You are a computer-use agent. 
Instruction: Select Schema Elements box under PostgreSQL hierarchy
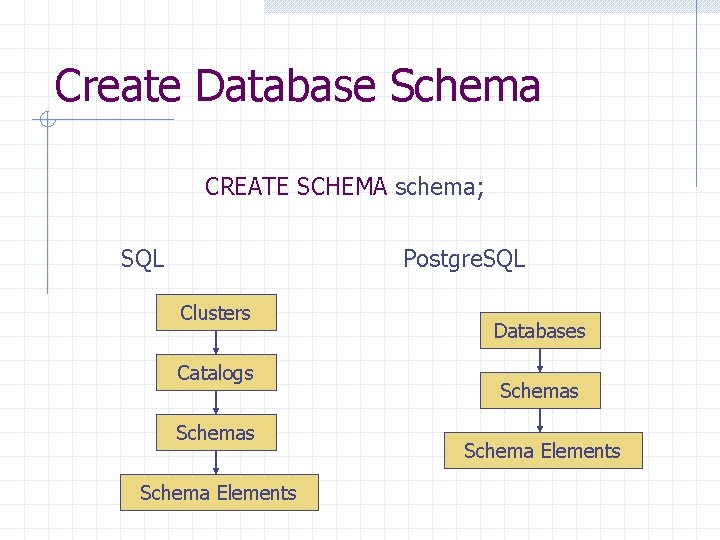click(544, 450)
